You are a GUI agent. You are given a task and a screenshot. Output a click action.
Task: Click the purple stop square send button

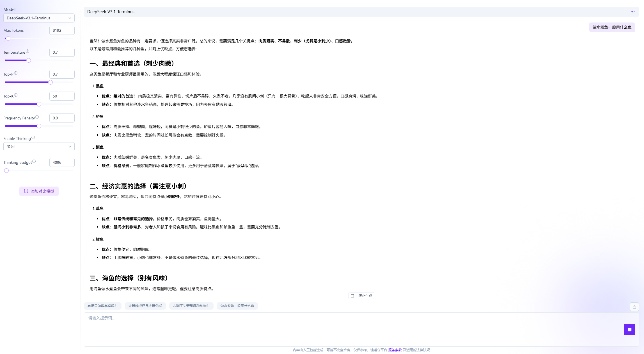629,329
